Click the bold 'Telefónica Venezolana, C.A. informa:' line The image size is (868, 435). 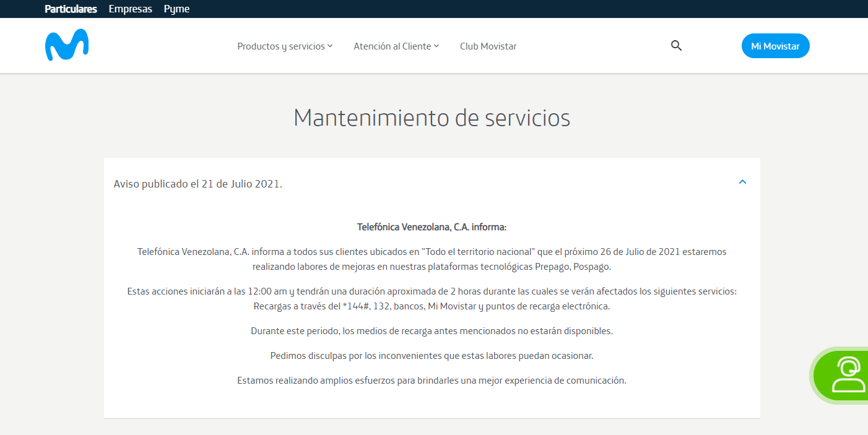(432, 227)
